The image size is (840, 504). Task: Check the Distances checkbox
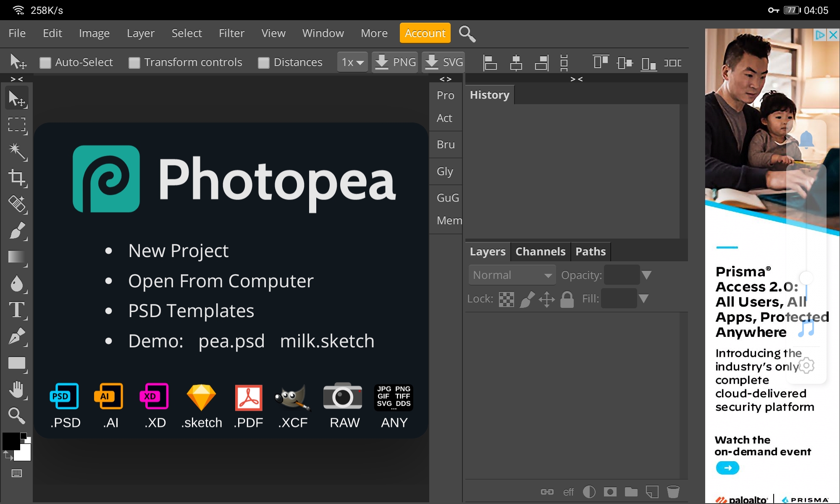coord(264,62)
